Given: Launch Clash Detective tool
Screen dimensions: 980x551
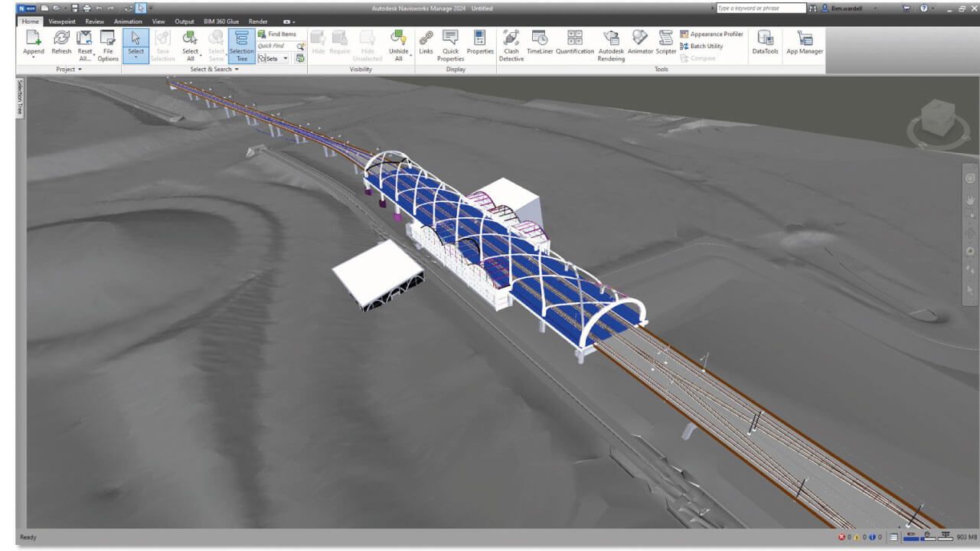Looking at the screenshot, I should (x=511, y=46).
